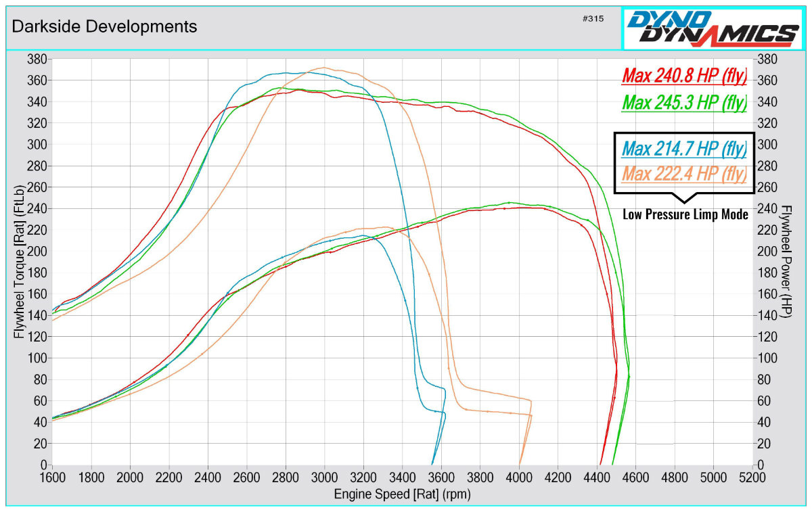Click the blue Max 214.7 HP legend entry
Viewport: 812px width, 514px height.
[684, 148]
